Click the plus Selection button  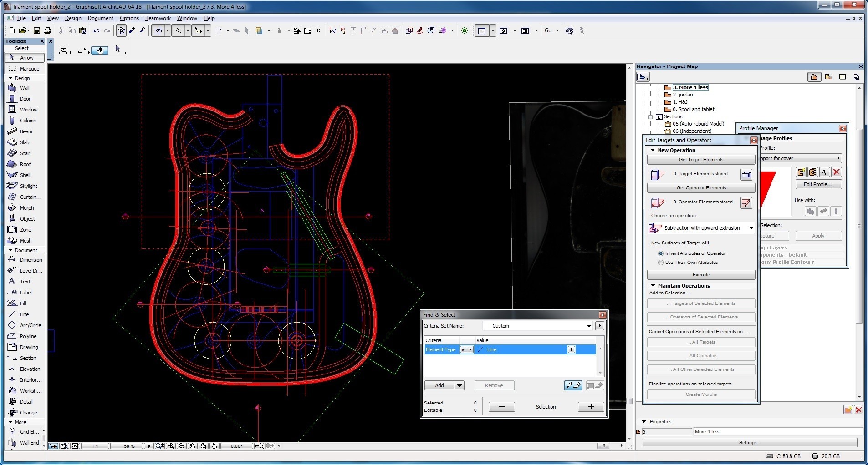click(591, 407)
